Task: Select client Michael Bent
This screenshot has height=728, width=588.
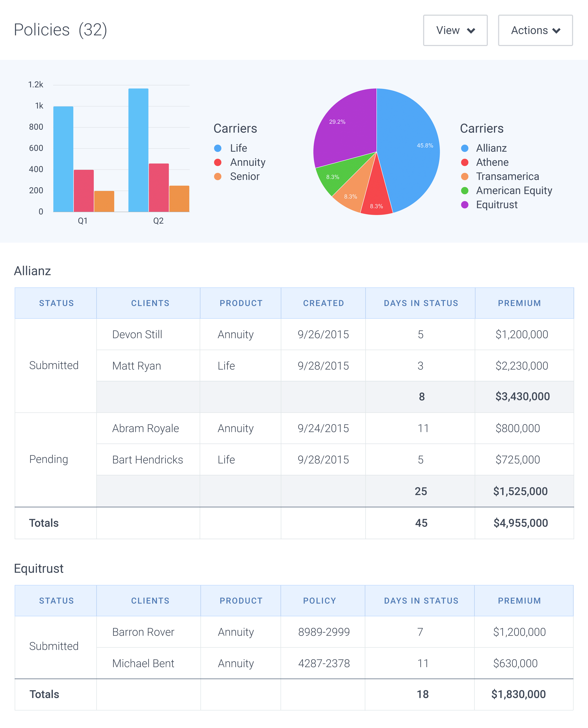Action: [143, 663]
